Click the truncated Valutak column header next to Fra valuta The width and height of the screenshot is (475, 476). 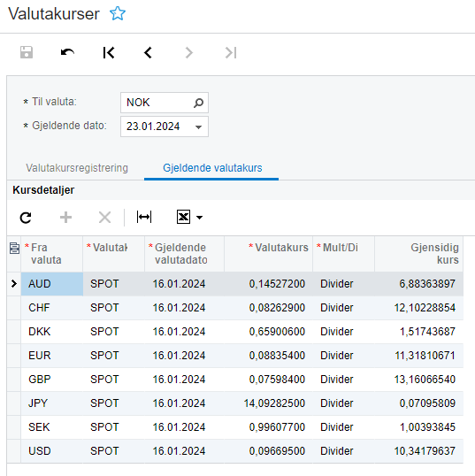pos(114,254)
